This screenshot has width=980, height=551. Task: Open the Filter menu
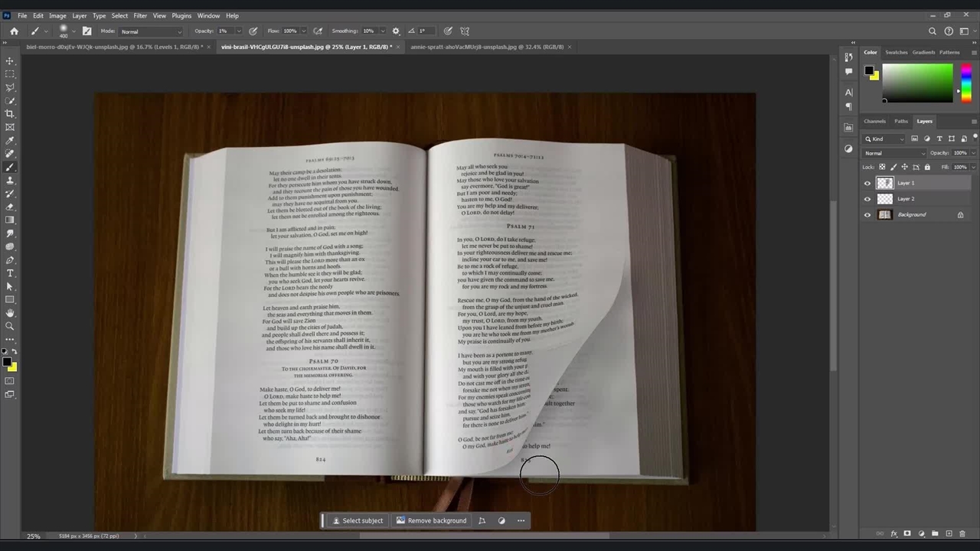click(x=140, y=15)
